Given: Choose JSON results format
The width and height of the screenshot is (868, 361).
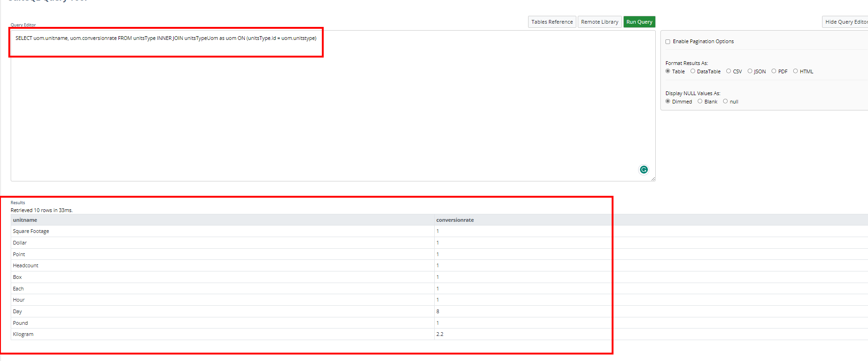Looking at the screenshot, I should [x=750, y=71].
